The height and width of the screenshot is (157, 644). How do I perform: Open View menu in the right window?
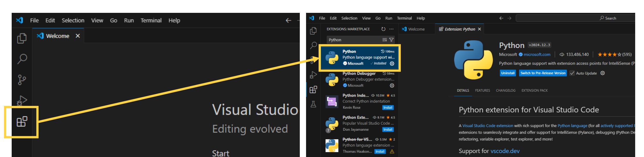[366, 18]
